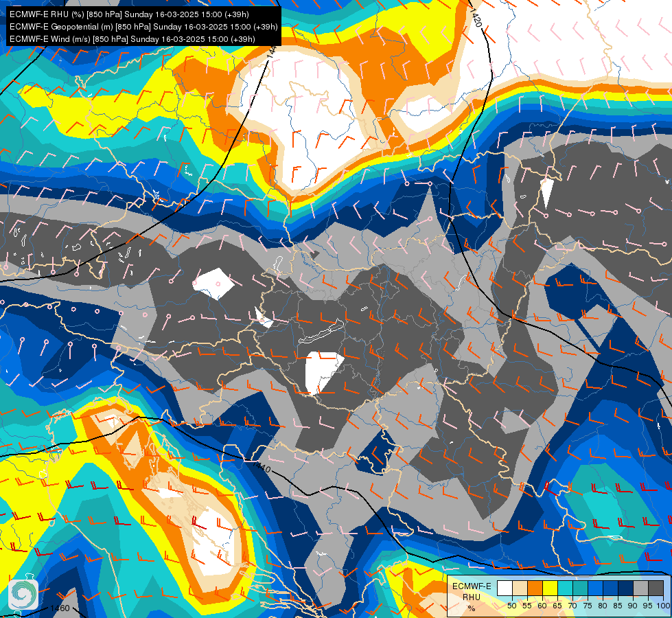Select the bright blue 75-80 legend swatch
This screenshot has width=672, height=618.
click(596, 588)
